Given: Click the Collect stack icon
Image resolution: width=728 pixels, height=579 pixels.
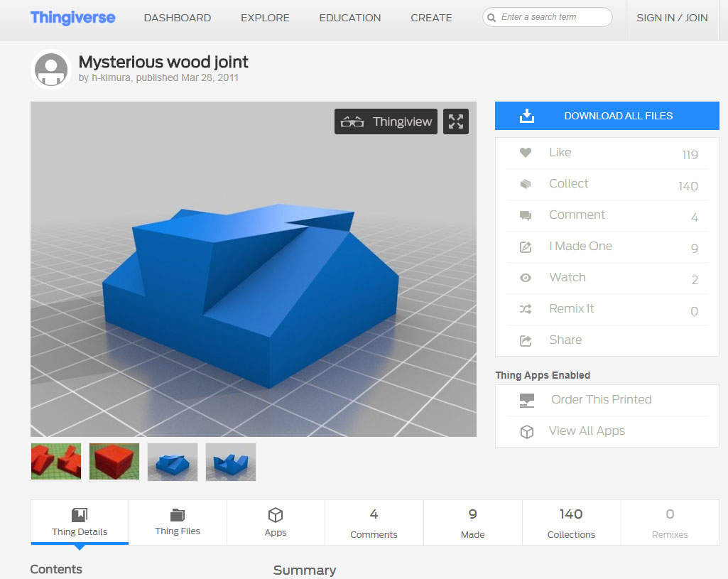Looking at the screenshot, I should click(526, 184).
